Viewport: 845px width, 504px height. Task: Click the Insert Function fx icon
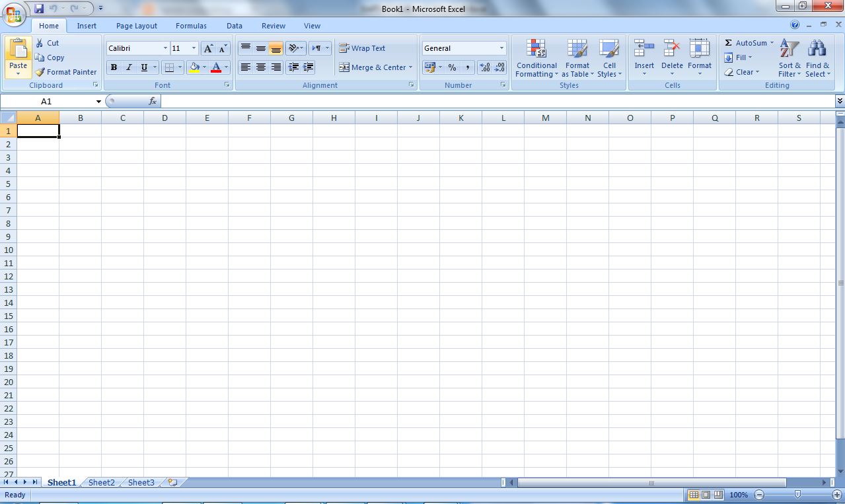(153, 101)
